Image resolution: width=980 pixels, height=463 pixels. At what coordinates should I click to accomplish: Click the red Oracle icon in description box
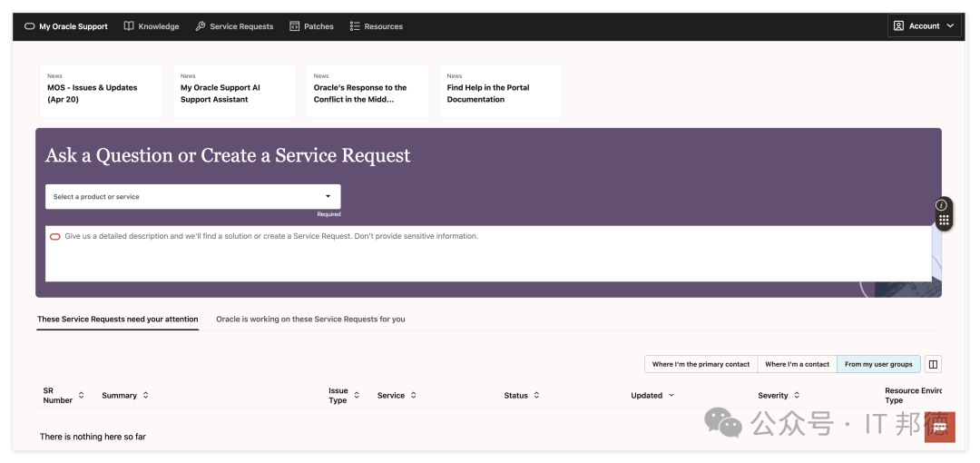coord(55,237)
